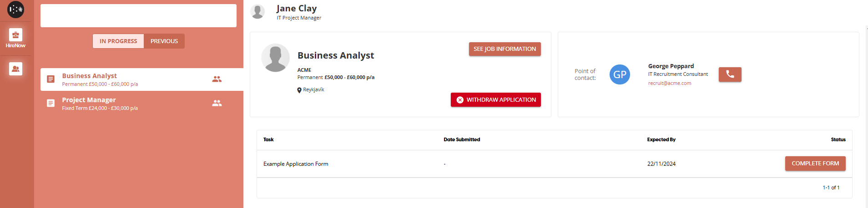Viewport: 868px width, 208px height.
Task: Switch to the In Progress tab
Action: point(118,41)
